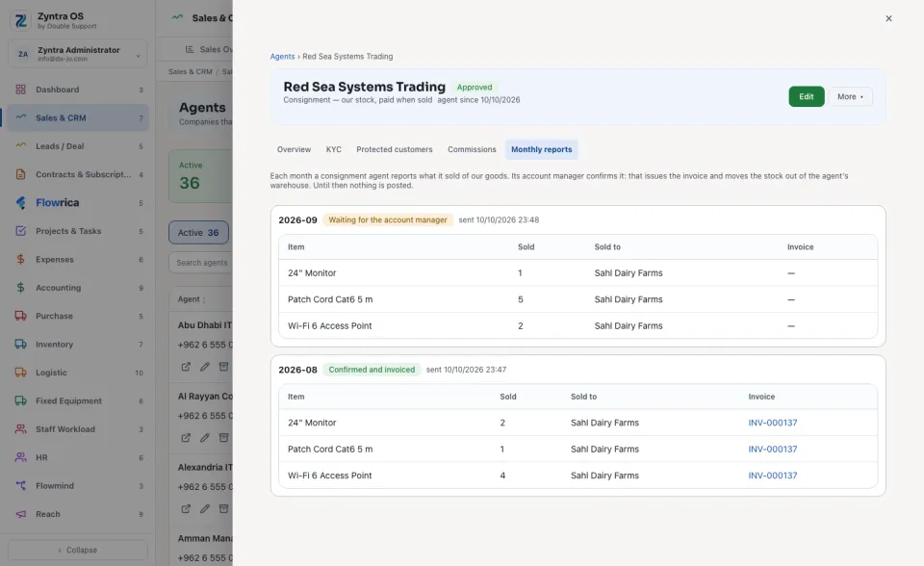The width and height of the screenshot is (924, 566).
Task: Click the Flowrica logo icon
Action: pos(20,202)
